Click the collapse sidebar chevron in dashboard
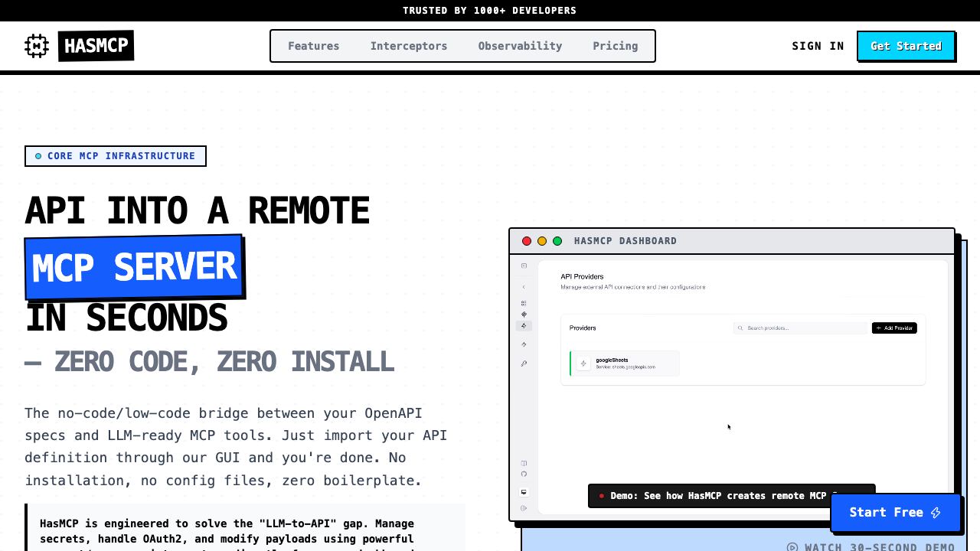 click(x=524, y=287)
